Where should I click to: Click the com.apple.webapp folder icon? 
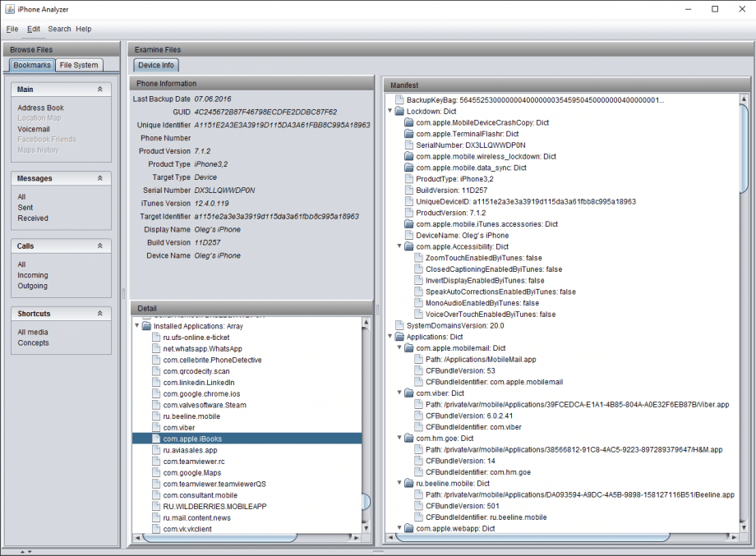click(x=408, y=529)
